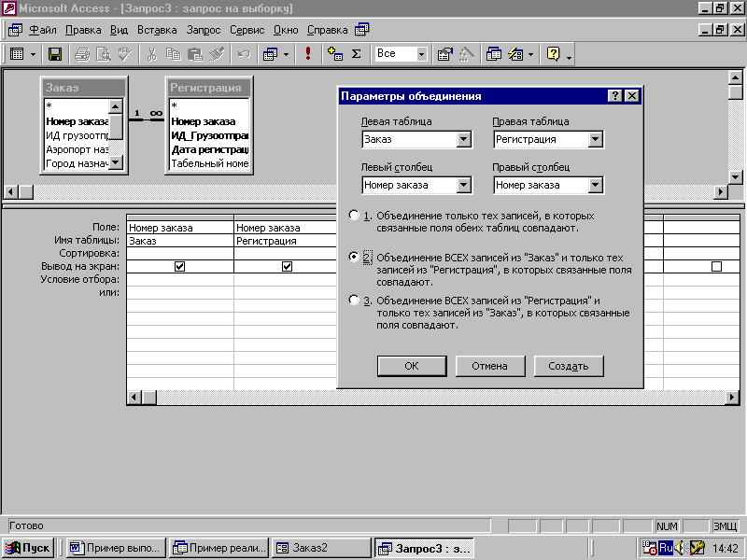Click the Cut scissors icon
This screenshot has width=747, height=560.
tap(152, 54)
